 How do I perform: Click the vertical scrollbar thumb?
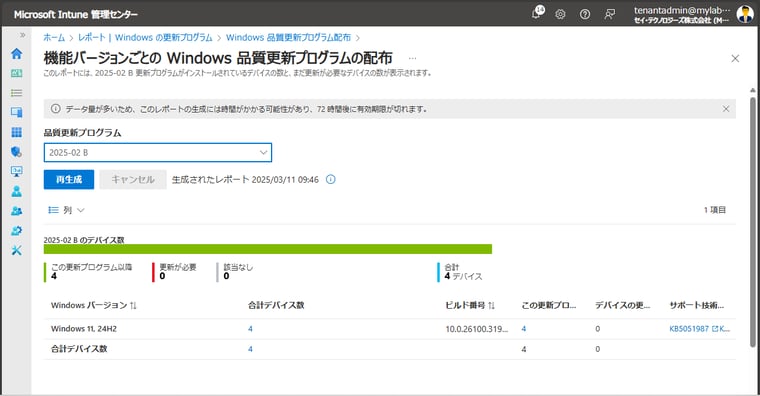tap(752, 222)
